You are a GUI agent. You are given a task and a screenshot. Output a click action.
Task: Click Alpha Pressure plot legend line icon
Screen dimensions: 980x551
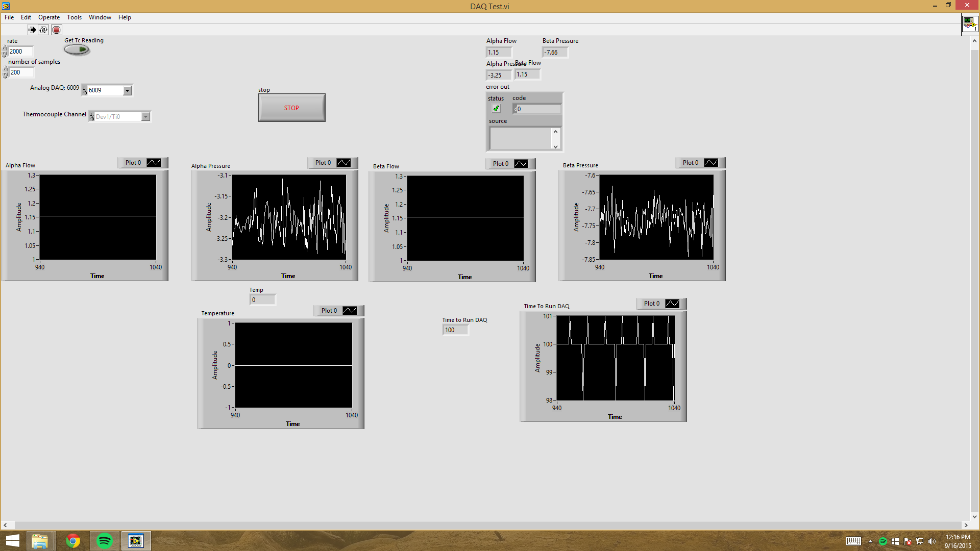[x=344, y=163]
